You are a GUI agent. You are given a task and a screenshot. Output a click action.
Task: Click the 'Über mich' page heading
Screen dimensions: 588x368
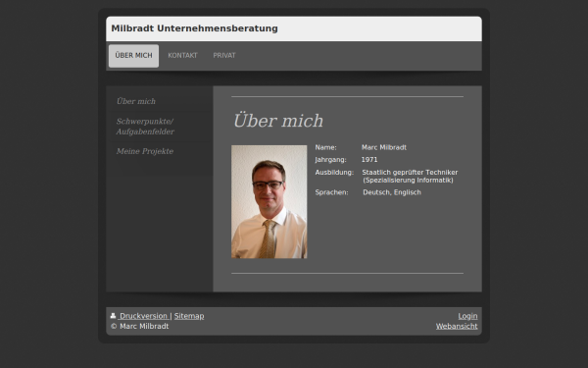pos(278,121)
